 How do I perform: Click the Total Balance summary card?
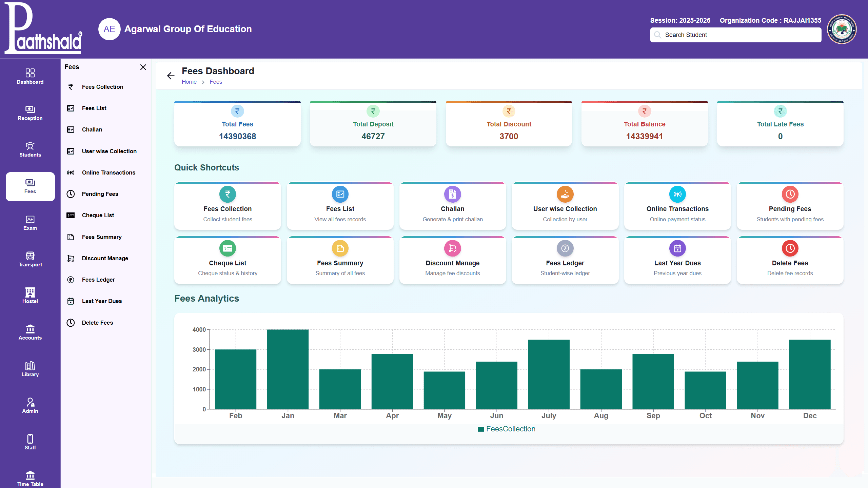click(644, 124)
